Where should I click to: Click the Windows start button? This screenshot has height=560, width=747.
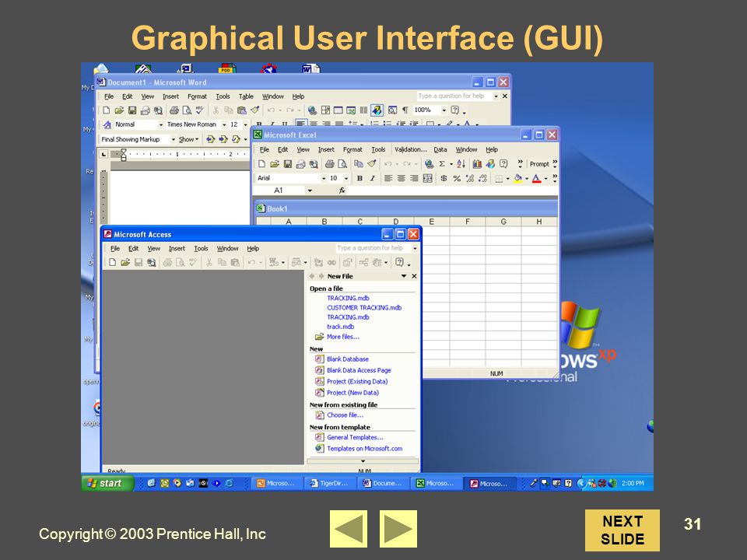[x=107, y=483]
